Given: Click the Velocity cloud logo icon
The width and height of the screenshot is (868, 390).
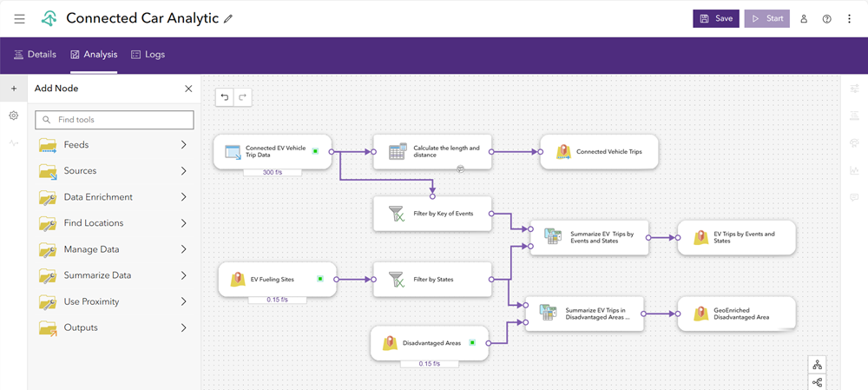Looking at the screenshot, I should [x=49, y=18].
